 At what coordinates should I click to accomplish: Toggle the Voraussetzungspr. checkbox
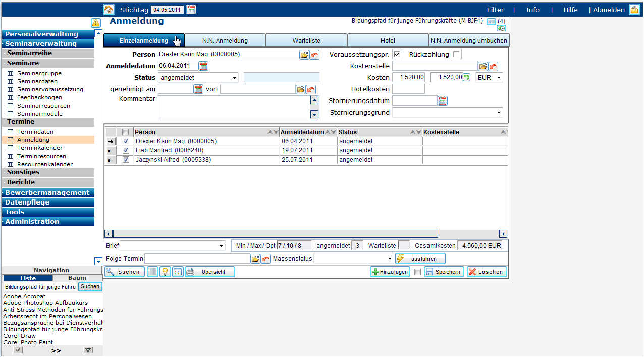[397, 54]
